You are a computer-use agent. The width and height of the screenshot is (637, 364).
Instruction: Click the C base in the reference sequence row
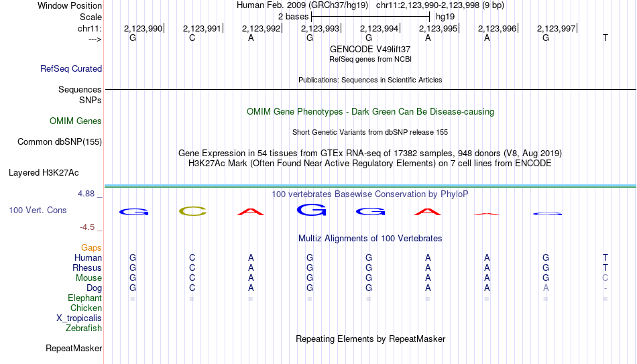pyautogui.click(x=192, y=38)
